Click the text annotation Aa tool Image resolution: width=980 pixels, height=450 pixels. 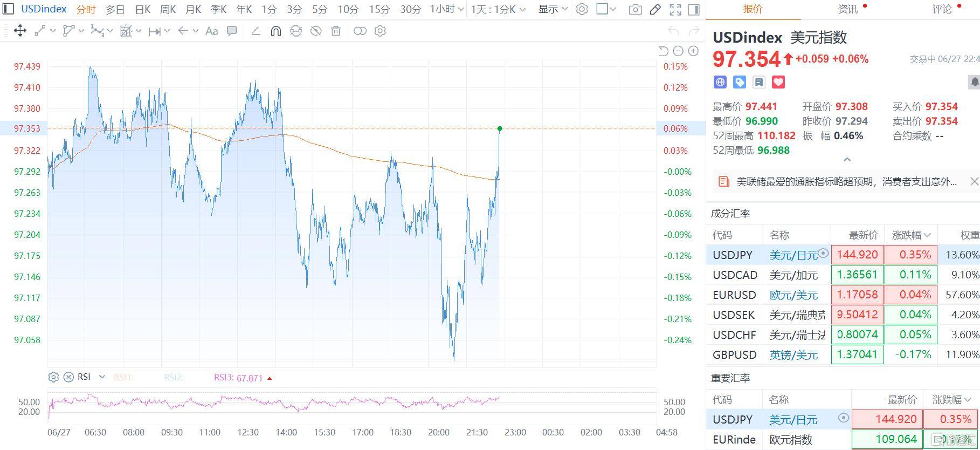212,31
